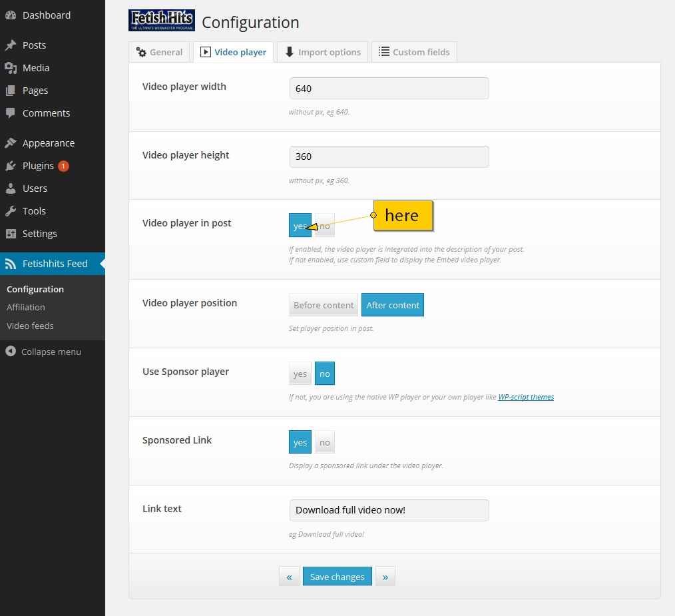Click the Plugins update count badge
Viewport: 675px width, 616px height.
pos(63,166)
